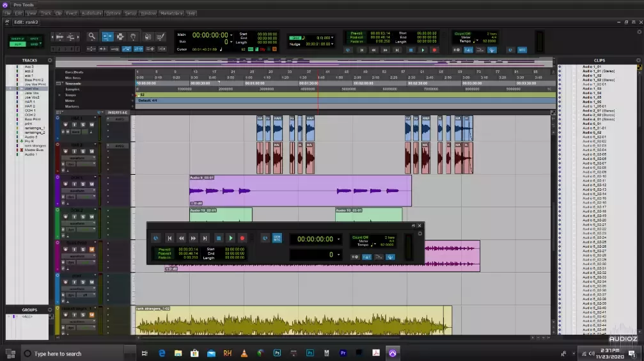Open File Explorer from the taskbar

(178, 353)
